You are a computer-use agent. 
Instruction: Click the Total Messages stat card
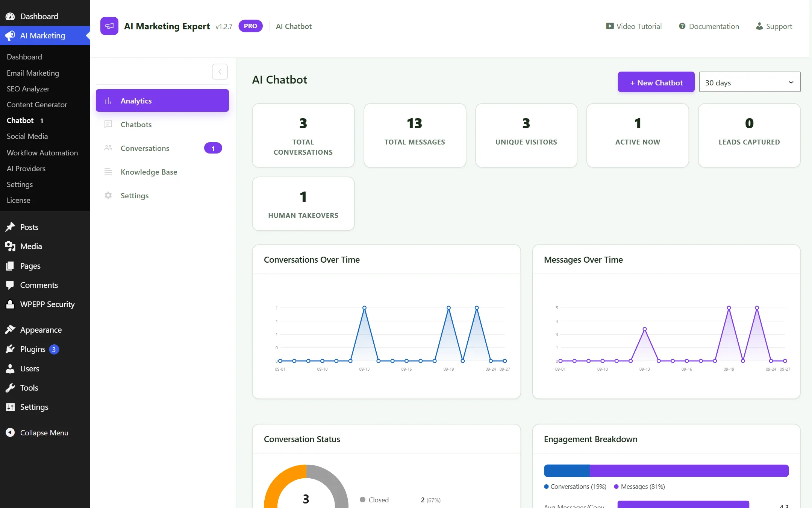[x=415, y=135]
